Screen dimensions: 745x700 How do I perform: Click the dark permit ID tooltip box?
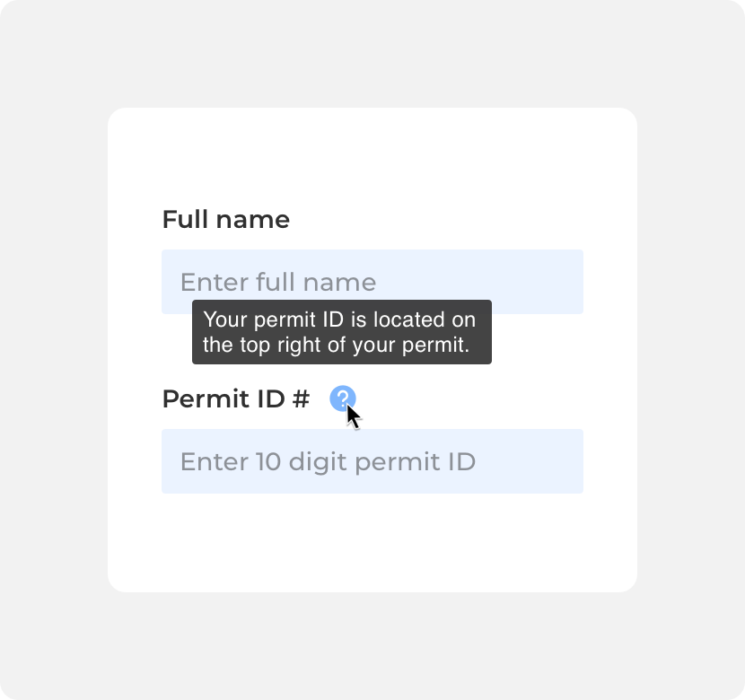point(342,332)
